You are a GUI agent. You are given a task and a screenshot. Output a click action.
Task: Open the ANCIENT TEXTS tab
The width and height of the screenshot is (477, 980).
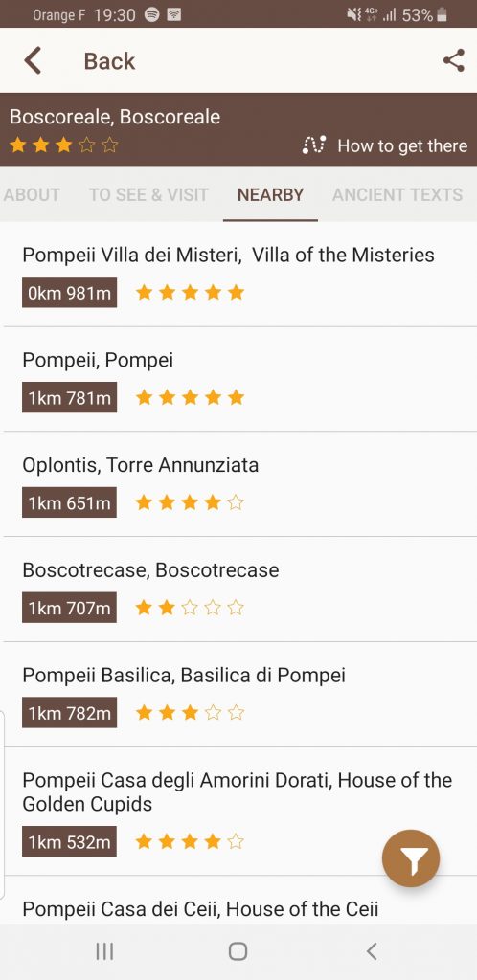coord(397,194)
